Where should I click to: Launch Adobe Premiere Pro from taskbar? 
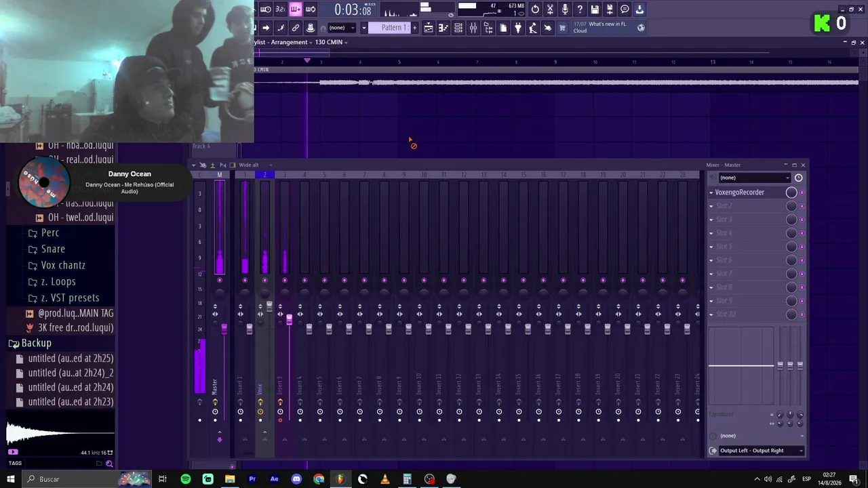click(x=252, y=479)
